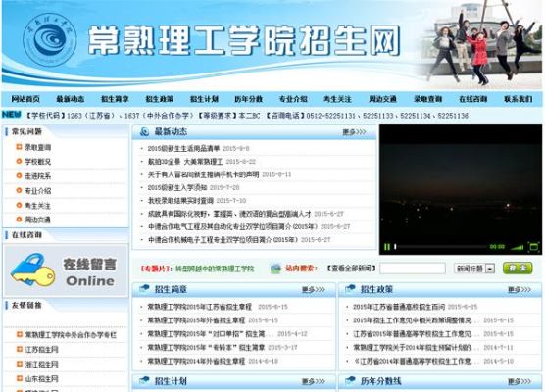Open news 我校录取结果实时查询
This screenshot has width=545, height=392.
point(180,201)
